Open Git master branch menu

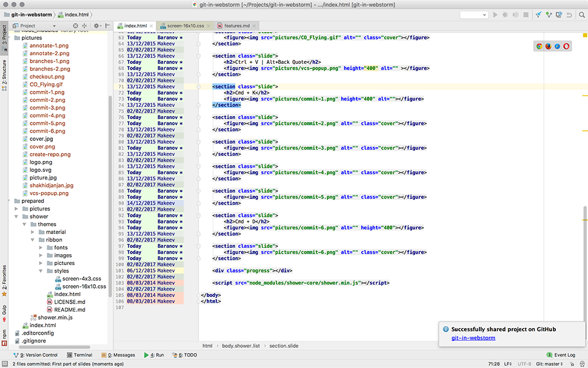point(550,364)
